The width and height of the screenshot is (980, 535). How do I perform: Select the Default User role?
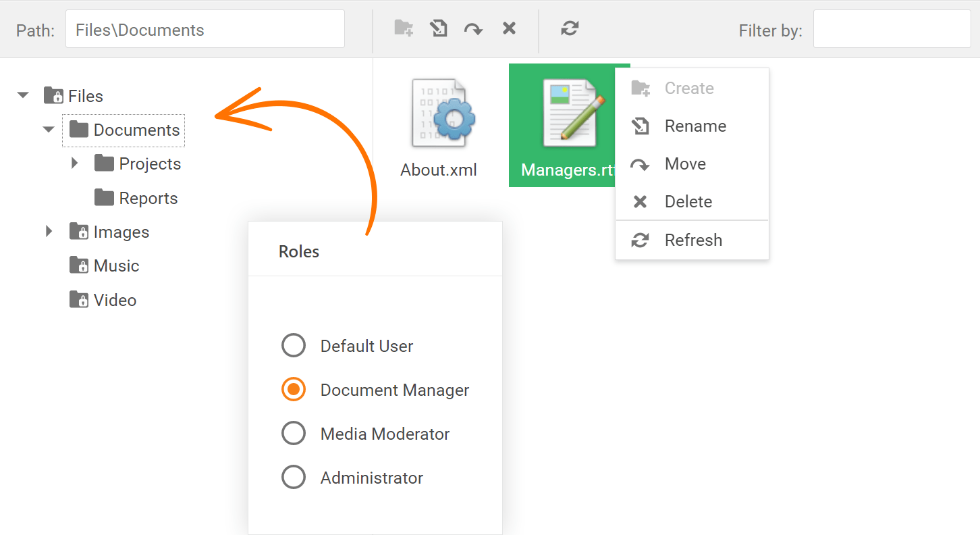click(x=294, y=346)
